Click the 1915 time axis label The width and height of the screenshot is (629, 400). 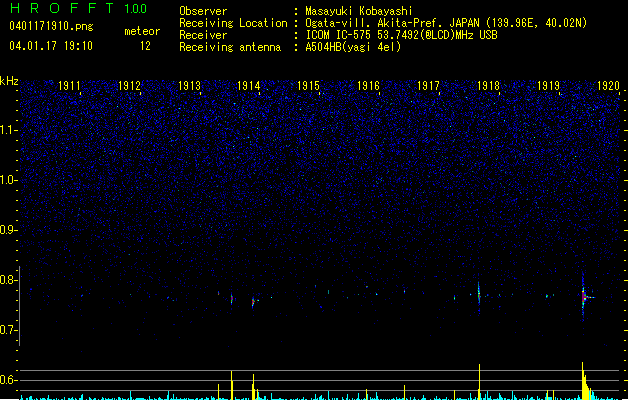(x=308, y=86)
